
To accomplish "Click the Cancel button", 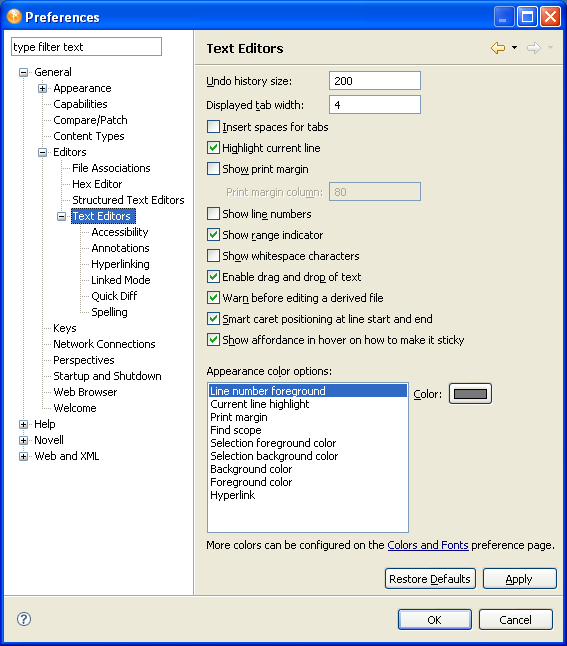I will click(x=515, y=619).
